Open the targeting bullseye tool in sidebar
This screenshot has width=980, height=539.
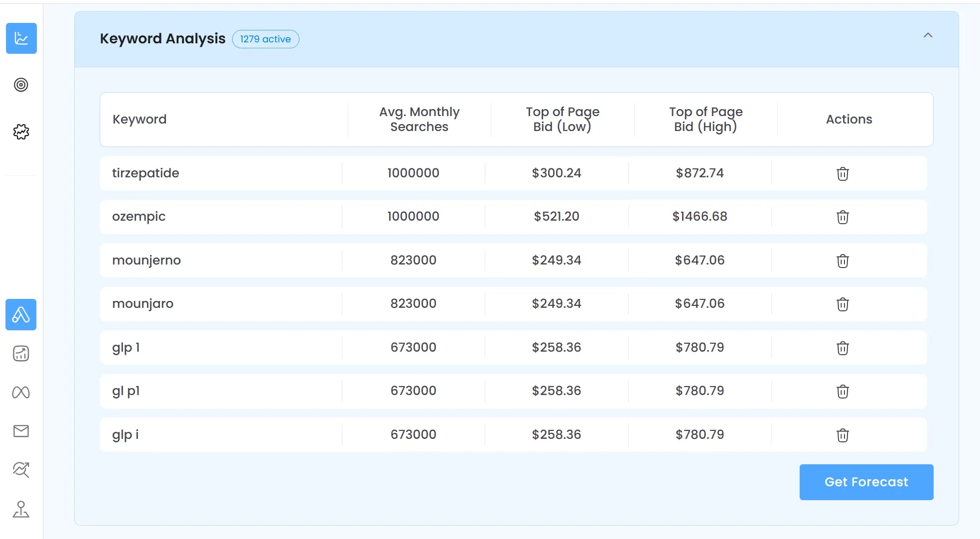21,85
